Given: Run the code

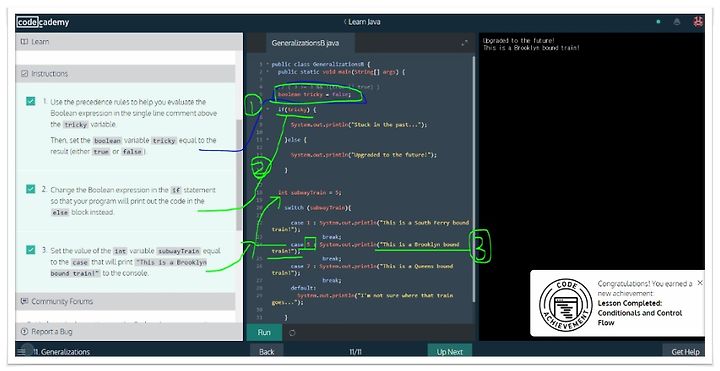Looking at the screenshot, I should (264, 332).
